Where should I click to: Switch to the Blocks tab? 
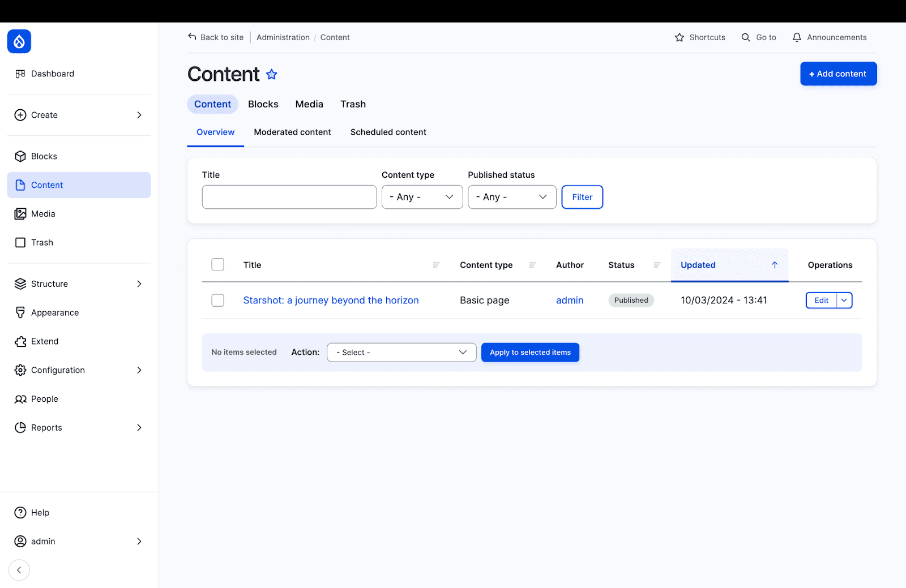pyautogui.click(x=263, y=104)
